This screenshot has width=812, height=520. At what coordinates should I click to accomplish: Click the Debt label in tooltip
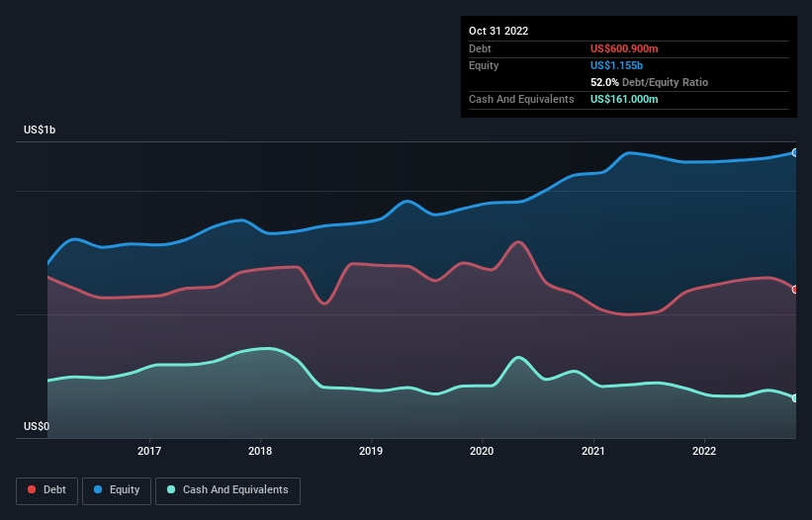coord(480,48)
